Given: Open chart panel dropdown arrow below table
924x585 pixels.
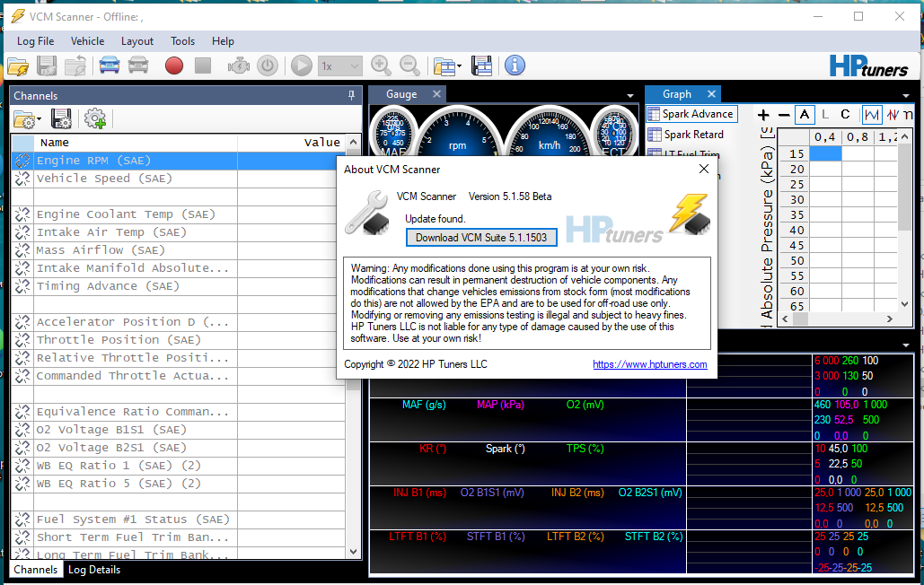Looking at the screenshot, I should [906, 345].
